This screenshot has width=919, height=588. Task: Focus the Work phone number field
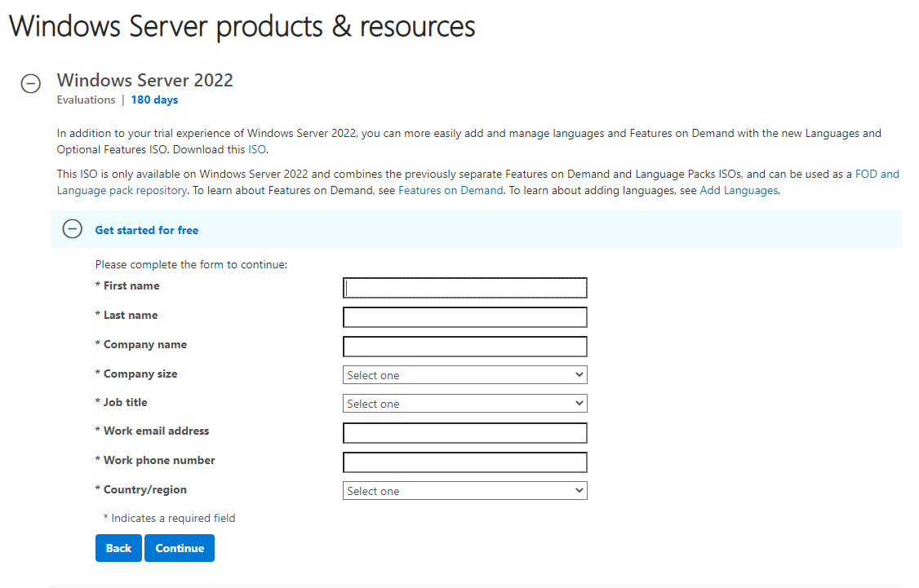(464, 462)
